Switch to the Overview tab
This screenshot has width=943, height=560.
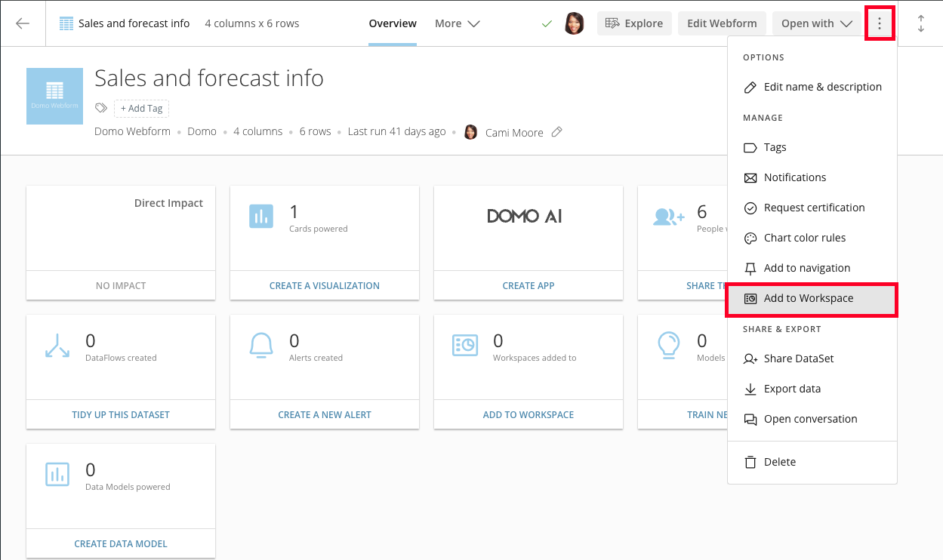tap(393, 23)
